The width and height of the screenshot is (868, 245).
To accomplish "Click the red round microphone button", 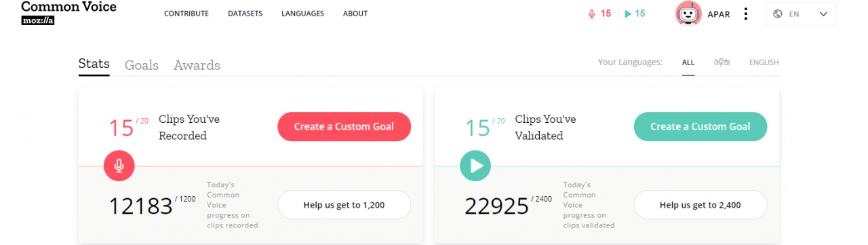I will (x=119, y=166).
